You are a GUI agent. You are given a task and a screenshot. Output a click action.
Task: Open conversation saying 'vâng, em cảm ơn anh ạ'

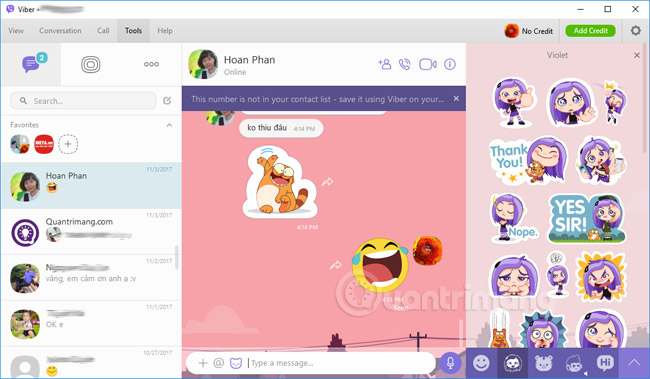(91, 277)
